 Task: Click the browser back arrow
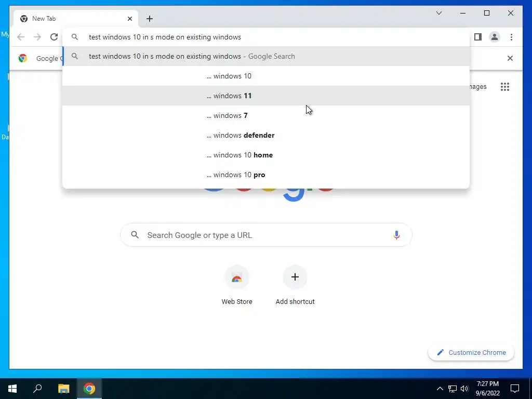pyautogui.click(x=21, y=37)
